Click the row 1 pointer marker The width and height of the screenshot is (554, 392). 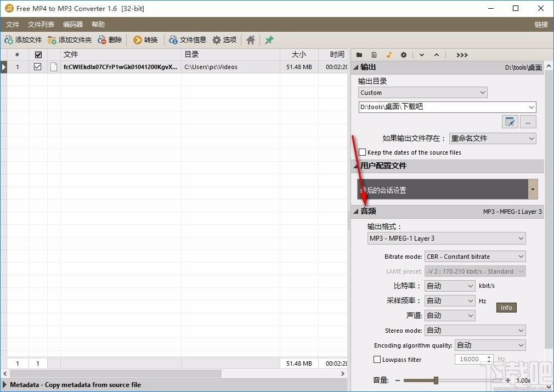(x=3, y=67)
